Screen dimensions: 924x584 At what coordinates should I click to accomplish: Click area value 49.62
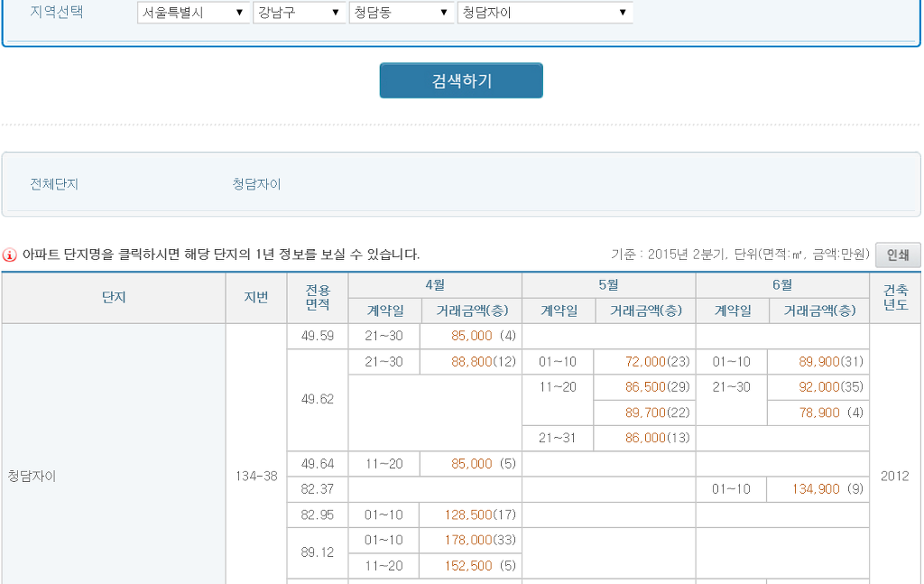[x=317, y=400]
